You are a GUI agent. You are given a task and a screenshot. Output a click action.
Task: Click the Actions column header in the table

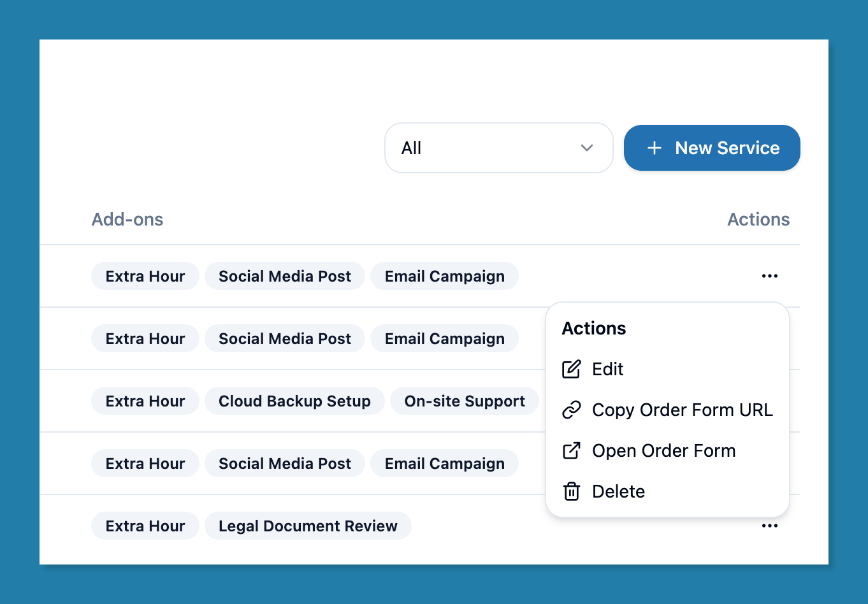click(758, 219)
